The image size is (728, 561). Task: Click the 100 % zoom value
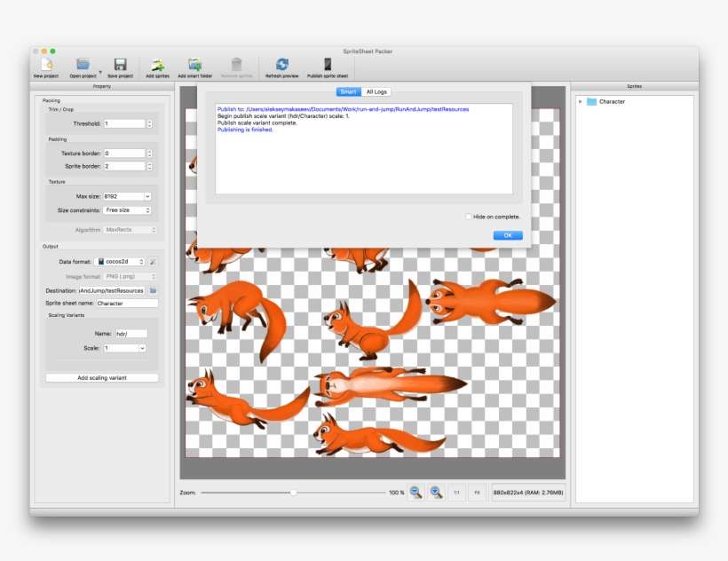[x=397, y=493]
